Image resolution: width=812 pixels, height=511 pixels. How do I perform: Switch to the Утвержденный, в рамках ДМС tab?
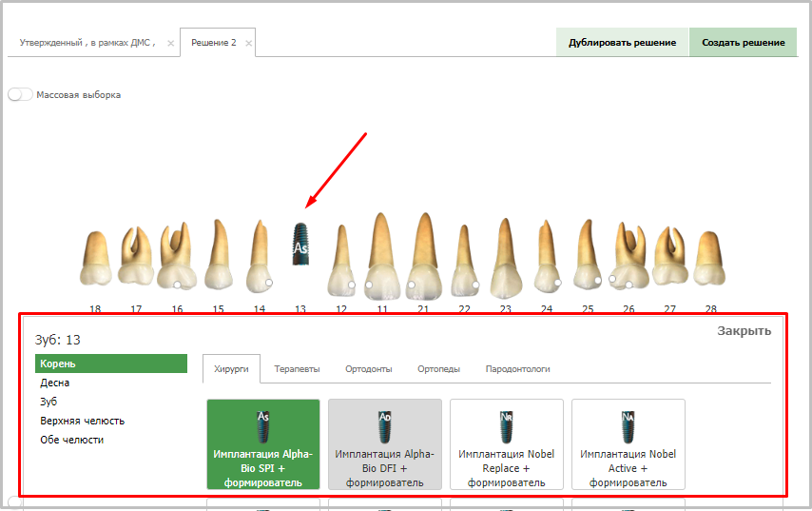pos(87,43)
